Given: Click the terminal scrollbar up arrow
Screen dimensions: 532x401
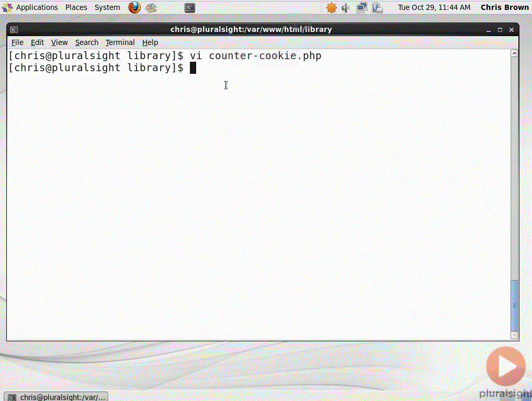Looking at the screenshot, I should [514, 53].
